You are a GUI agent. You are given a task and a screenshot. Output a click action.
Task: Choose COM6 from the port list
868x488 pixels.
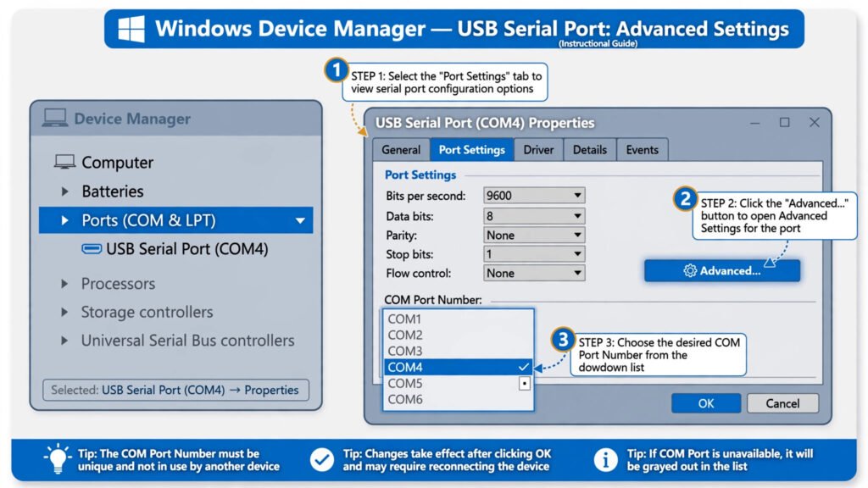pyautogui.click(x=458, y=399)
